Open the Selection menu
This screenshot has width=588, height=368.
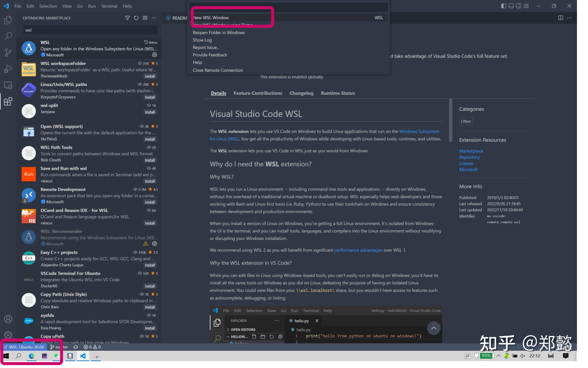pyautogui.click(x=48, y=6)
